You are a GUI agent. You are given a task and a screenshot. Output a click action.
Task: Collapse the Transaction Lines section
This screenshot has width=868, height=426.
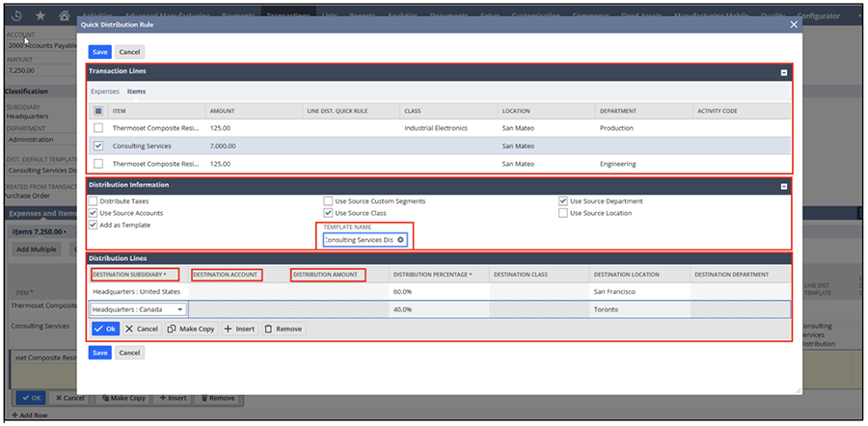tap(783, 72)
